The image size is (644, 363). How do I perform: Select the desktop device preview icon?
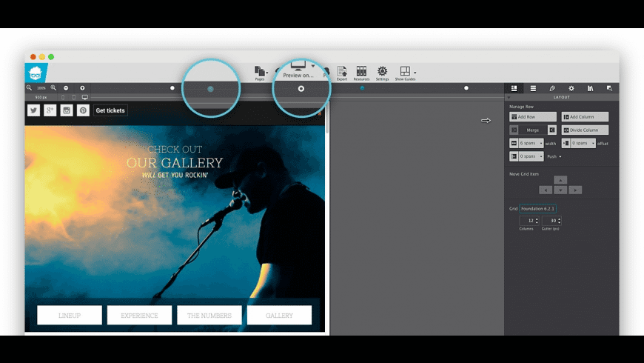[85, 98]
